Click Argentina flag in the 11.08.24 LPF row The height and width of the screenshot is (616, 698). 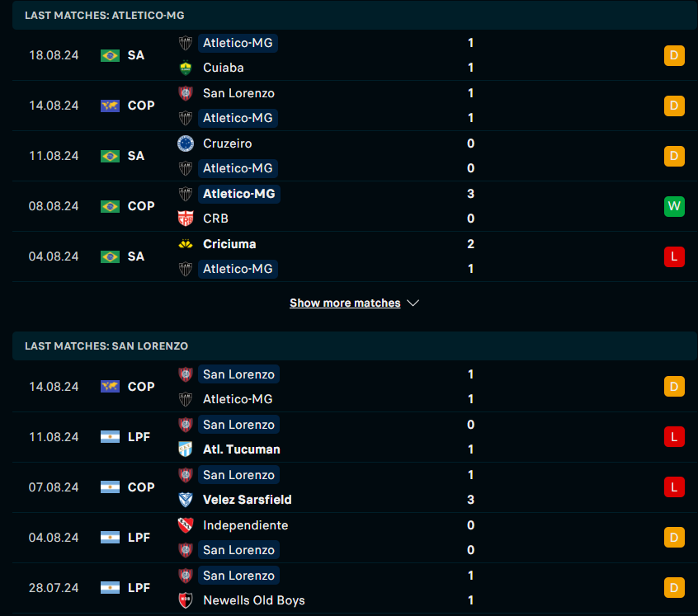point(110,437)
